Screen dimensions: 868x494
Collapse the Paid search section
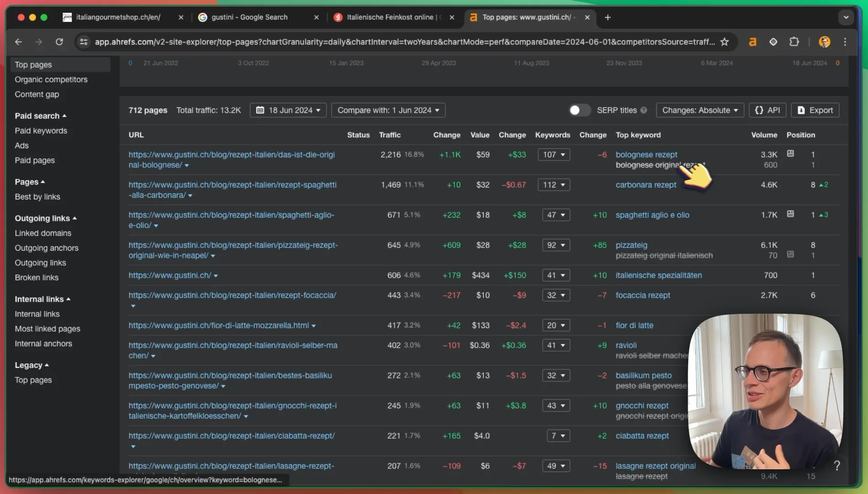(x=41, y=116)
